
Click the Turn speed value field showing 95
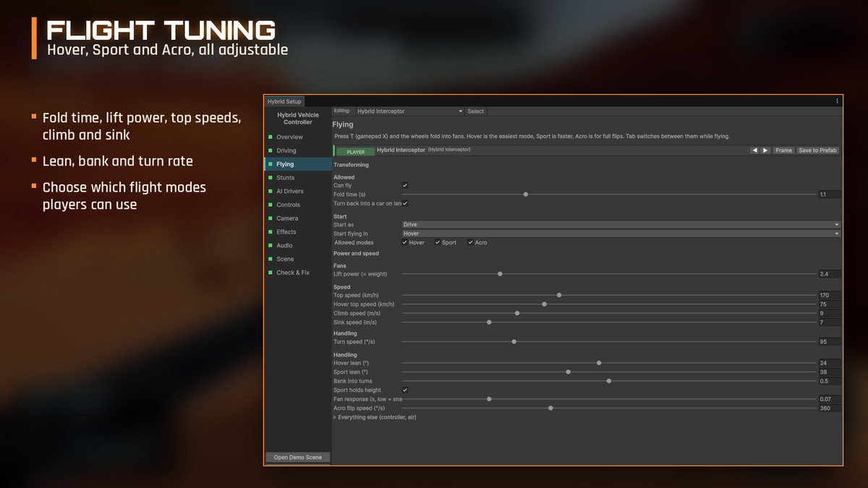(829, 342)
